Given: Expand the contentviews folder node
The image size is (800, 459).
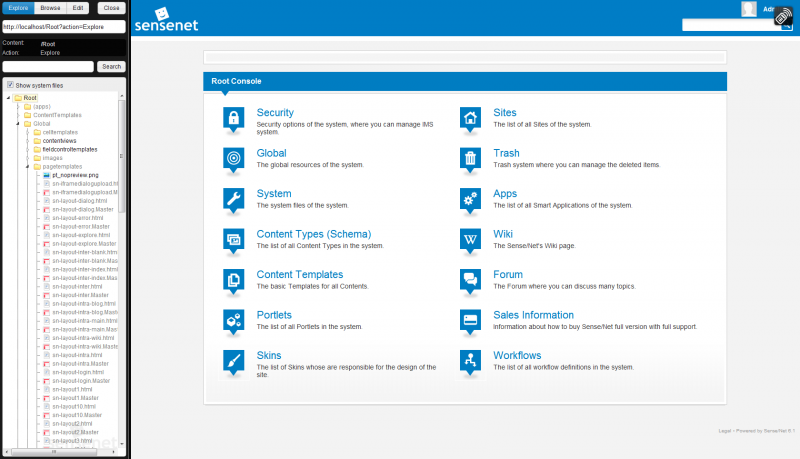Looking at the screenshot, I should tap(28, 141).
